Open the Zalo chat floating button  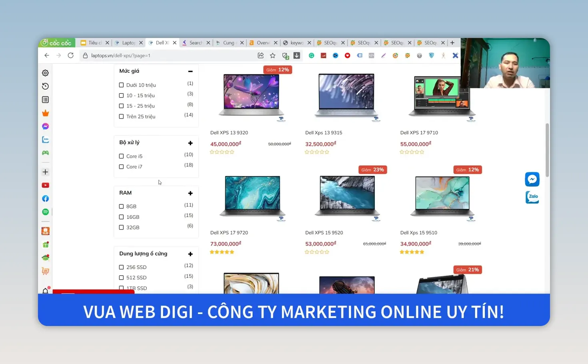tap(532, 197)
